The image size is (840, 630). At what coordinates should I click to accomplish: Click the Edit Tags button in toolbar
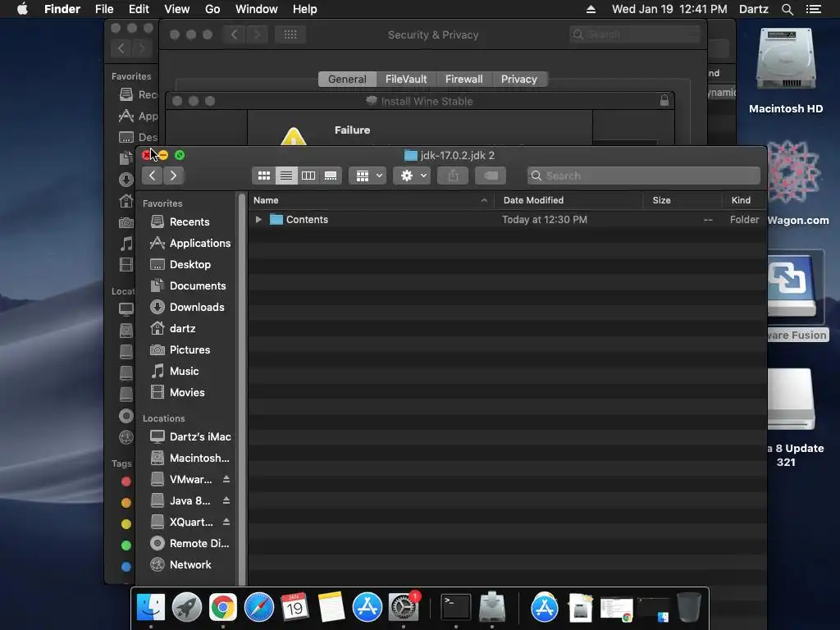point(491,176)
